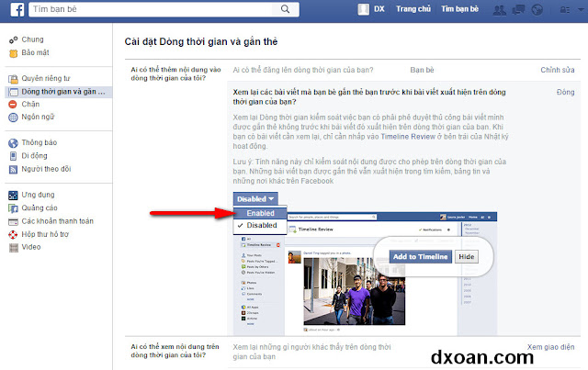The height and width of the screenshot is (370, 588).
Task: Click the search magnifier icon
Action: [x=285, y=9]
